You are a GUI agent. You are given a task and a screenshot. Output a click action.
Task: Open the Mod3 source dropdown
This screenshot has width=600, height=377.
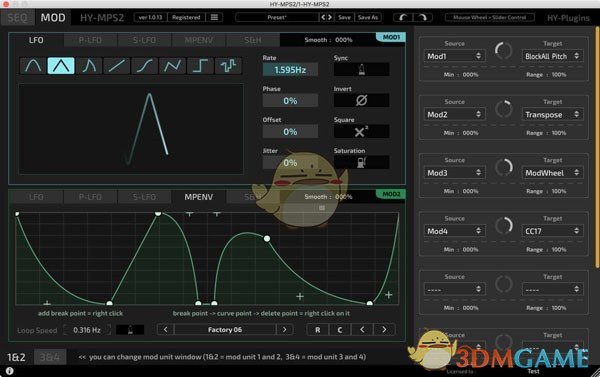454,173
